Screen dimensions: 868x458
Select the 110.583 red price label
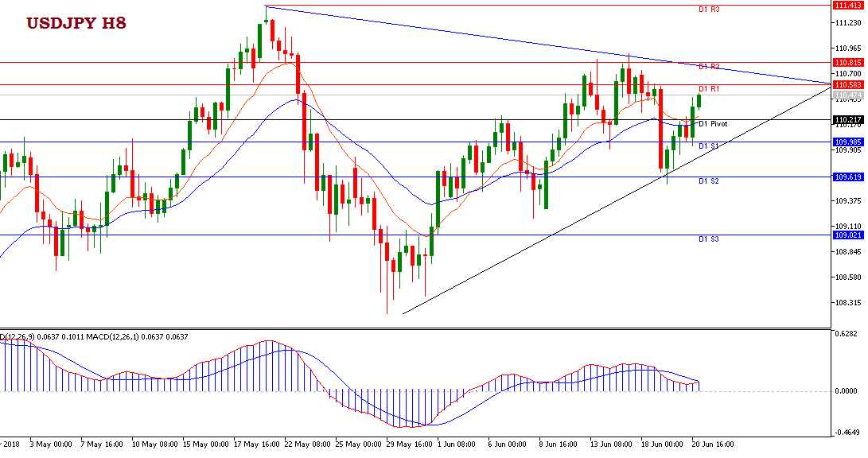point(847,84)
